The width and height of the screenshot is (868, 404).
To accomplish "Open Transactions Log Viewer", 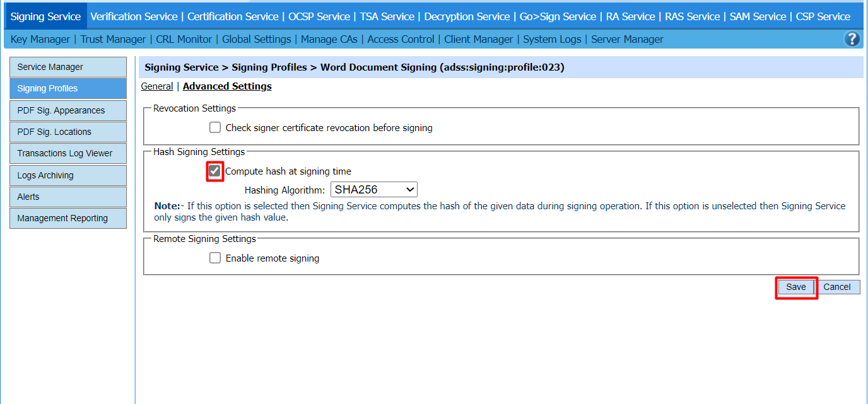I will click(x=68, y=154).
